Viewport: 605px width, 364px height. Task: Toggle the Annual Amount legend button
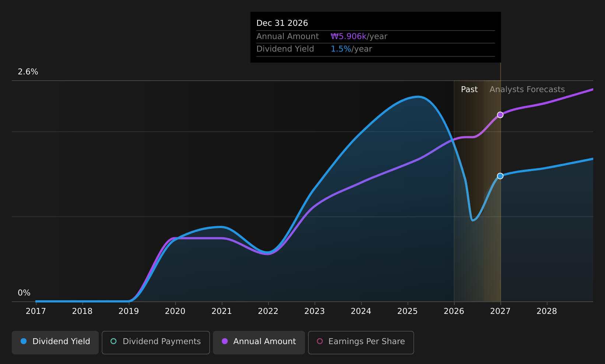click(259, 342)
